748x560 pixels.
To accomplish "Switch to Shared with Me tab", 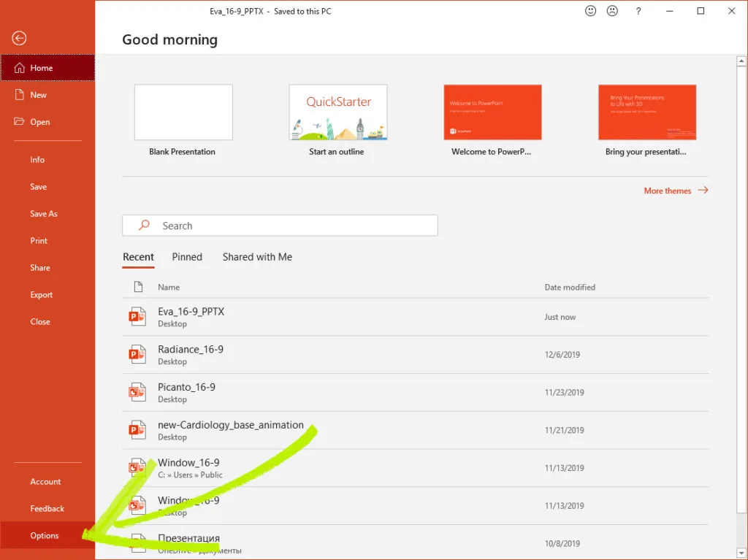I will pos(257,256).
